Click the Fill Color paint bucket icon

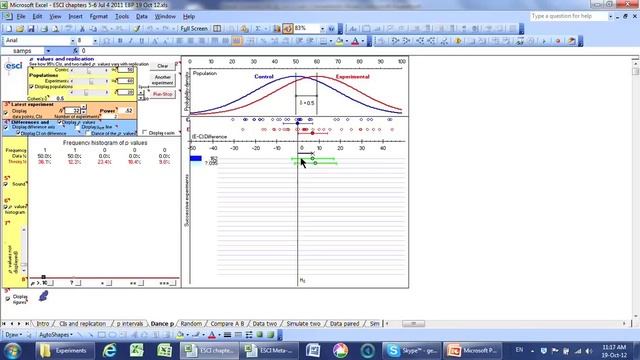click(339, 41)
